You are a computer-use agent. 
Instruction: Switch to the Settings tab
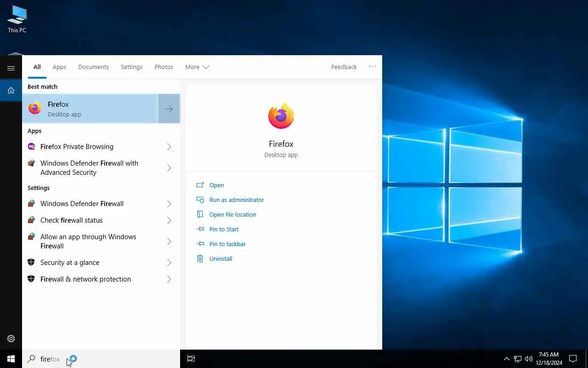click(x=131, y=67)
